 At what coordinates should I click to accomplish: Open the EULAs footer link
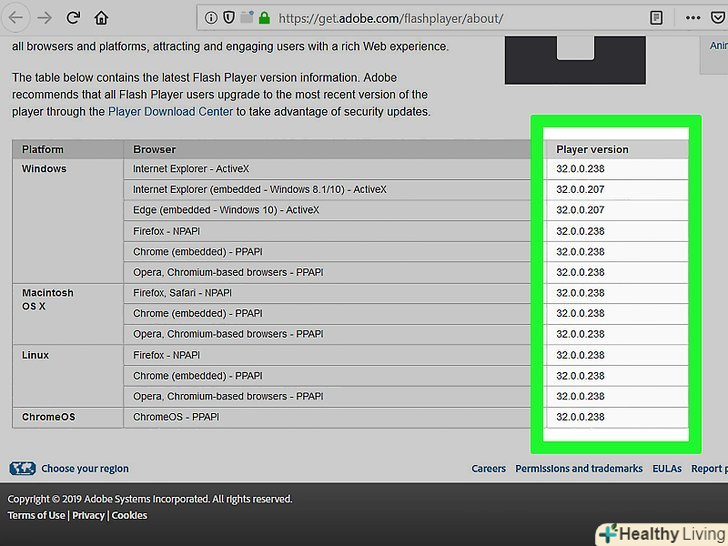pyautogui.click(x=667, y=468)
